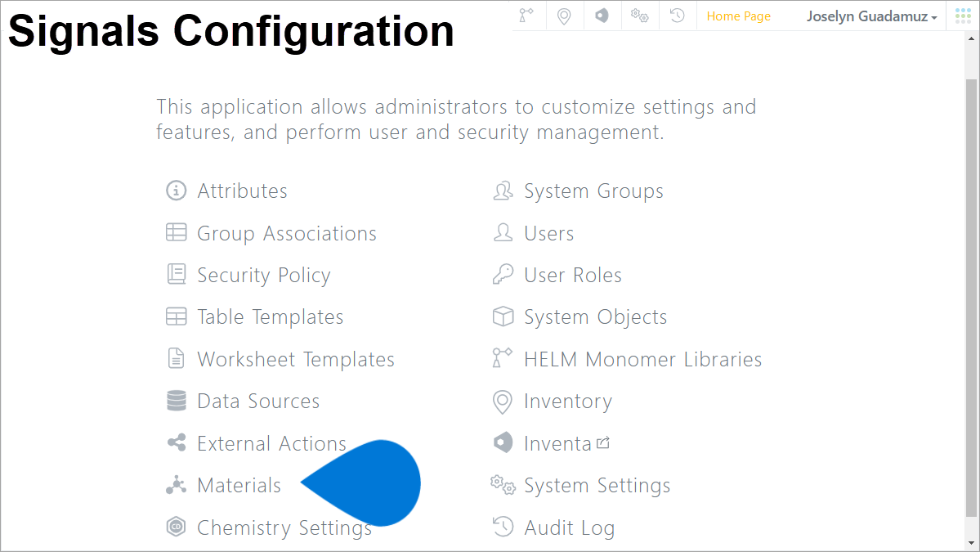Click the vertical scrollbar thumb
This screenshot has width=980, height=552.
971,298
